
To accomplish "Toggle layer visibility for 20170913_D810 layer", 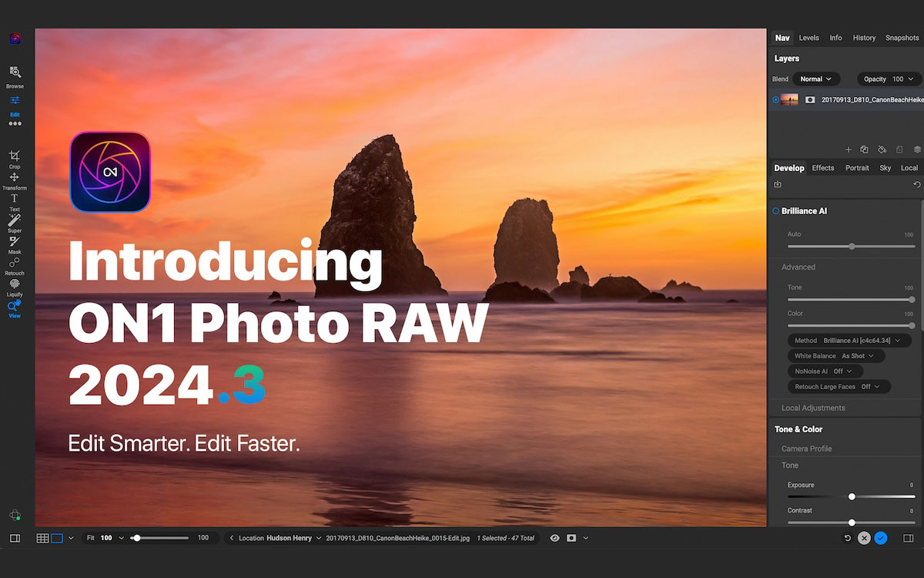I will tap(775, 99).
